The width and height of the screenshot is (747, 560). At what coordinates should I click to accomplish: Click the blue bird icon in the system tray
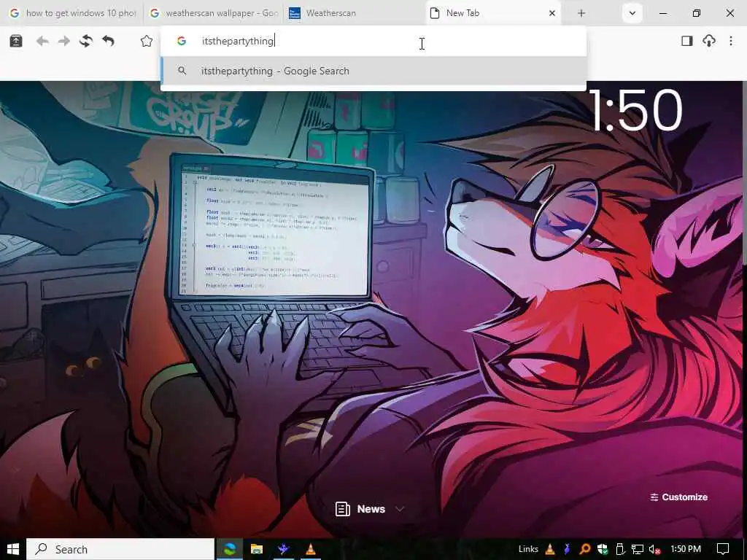[x=567, y=549]
